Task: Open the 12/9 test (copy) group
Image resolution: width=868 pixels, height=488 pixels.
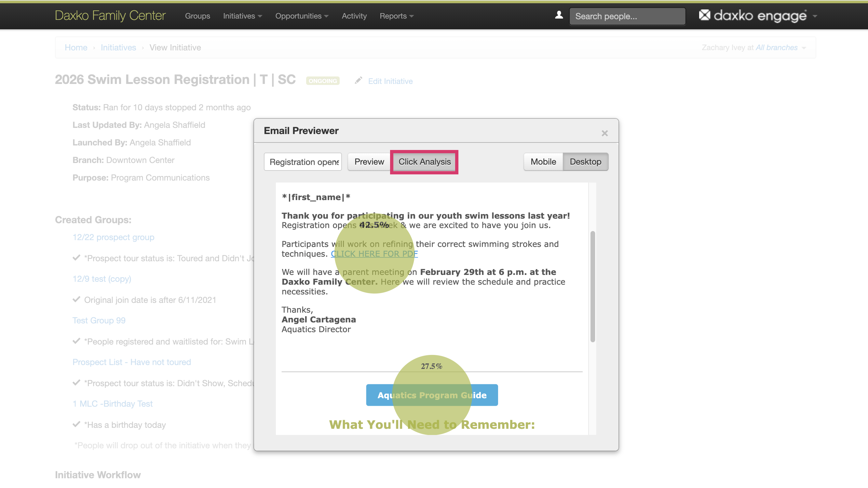Action: [x=102, y=279]
